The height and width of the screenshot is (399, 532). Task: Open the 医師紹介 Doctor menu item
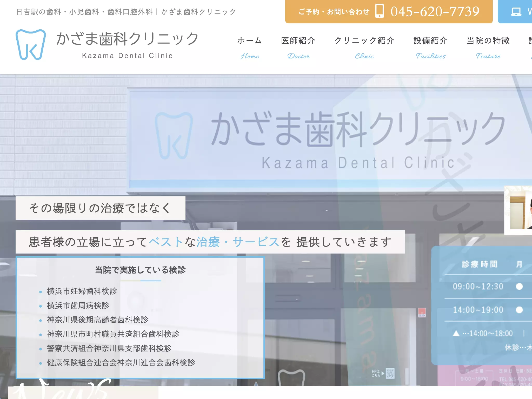(298, 48)
